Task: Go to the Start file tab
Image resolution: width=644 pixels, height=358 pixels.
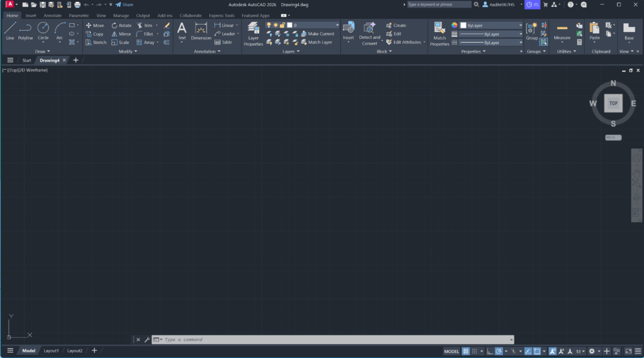Action: [x=26, y=60]
